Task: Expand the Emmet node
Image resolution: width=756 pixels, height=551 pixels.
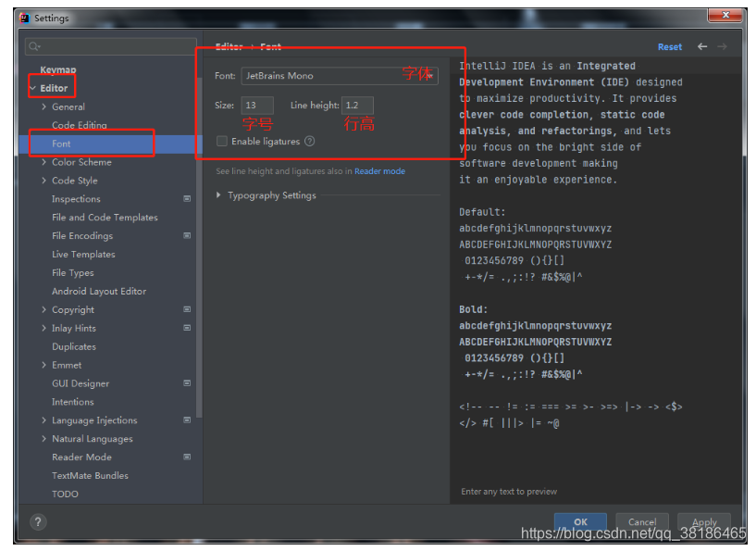Action: pos(43,365)
